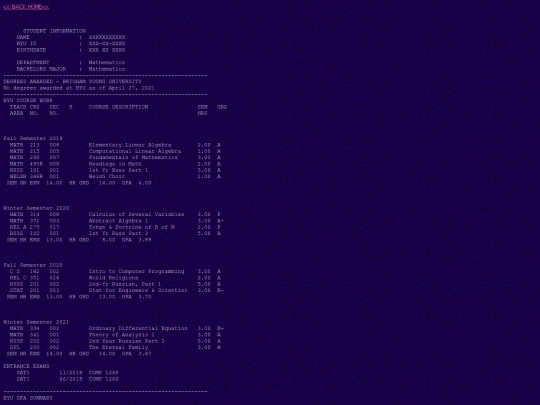Click the Winter 2021 GPA 3.87 summary
The image size is (540, 405).
pos(79,354)
